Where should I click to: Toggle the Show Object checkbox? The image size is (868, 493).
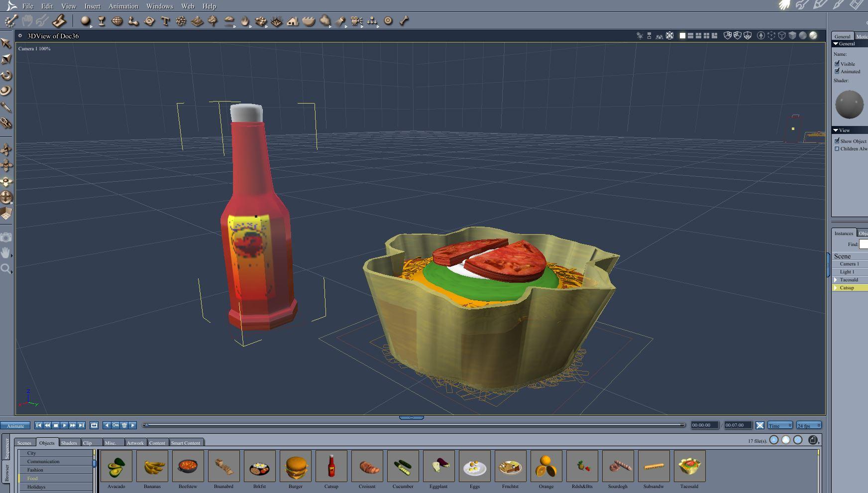(x=837, y=141)
